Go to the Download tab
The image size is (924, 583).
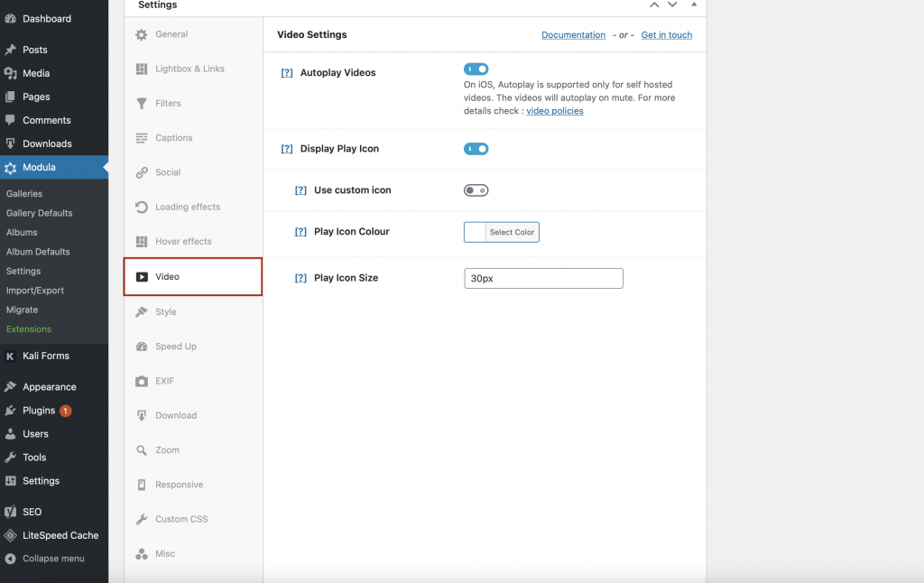(x=193, y=415)
